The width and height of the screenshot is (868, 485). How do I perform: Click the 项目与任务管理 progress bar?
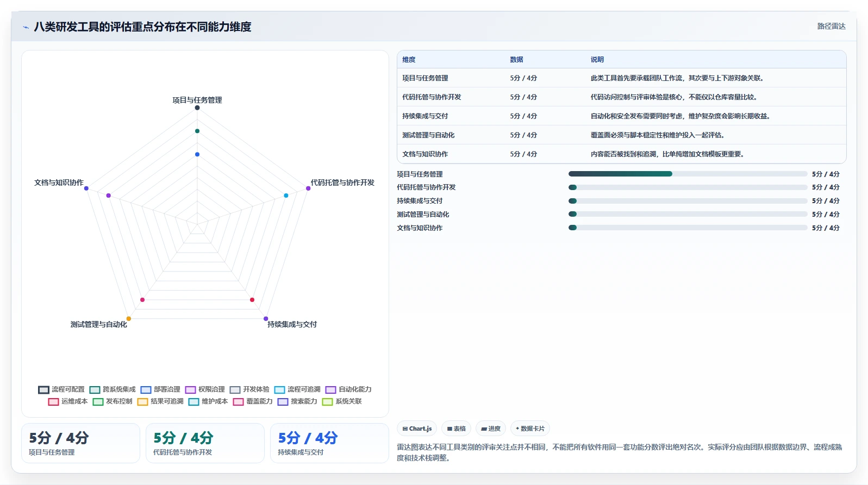pyautogui.click(x=688, y=174)
